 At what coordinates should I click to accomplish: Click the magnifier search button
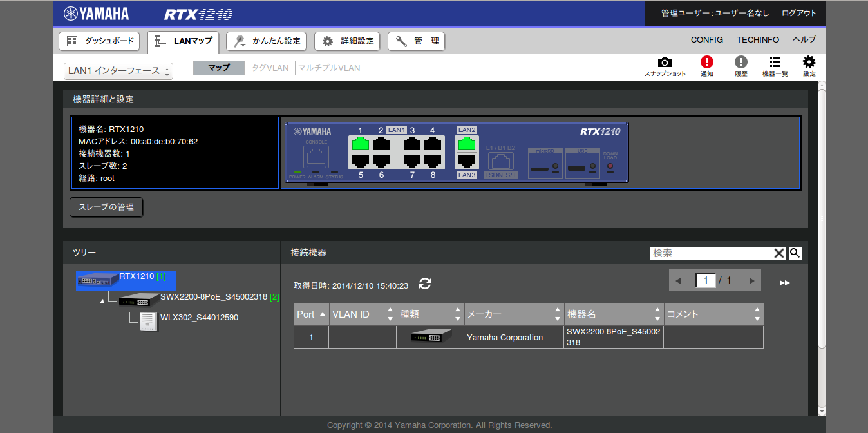795,253
